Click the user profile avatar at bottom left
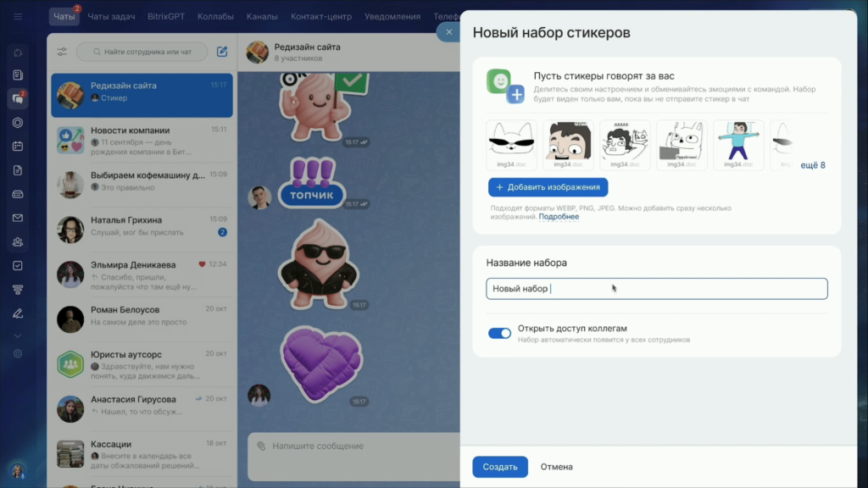868x488 pixels. (17, 470)
